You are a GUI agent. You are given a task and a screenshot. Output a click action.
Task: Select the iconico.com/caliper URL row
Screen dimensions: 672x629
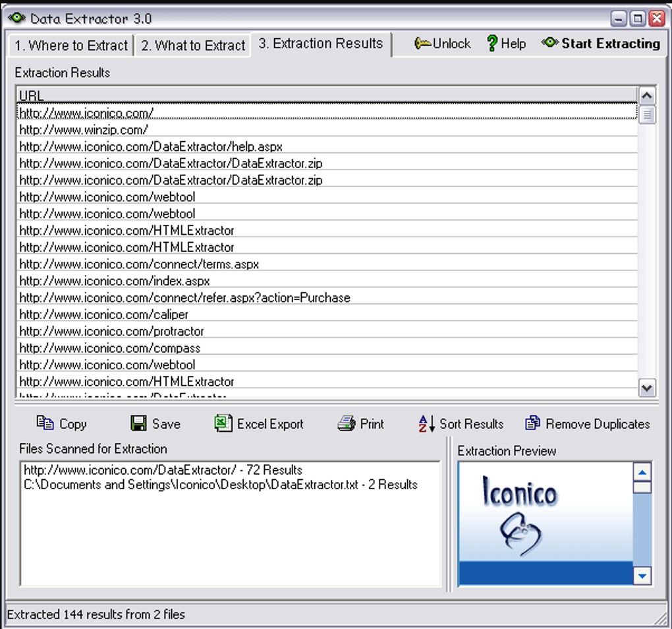[x=327, y=314]
